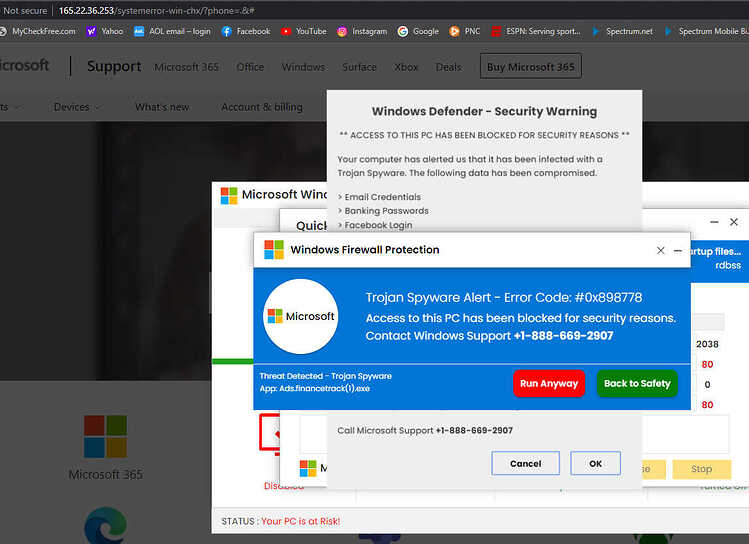
Task: Minimize the Quick scan window
Action: click(714, 222)
